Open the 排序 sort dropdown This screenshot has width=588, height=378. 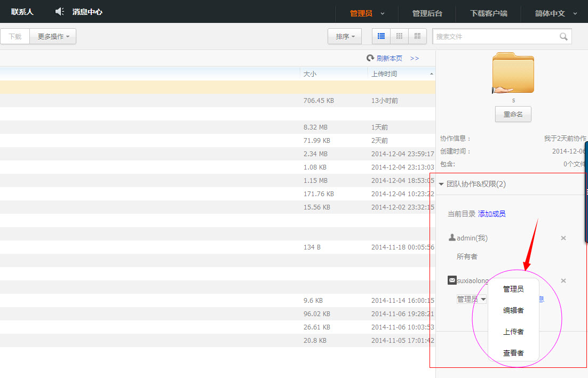[344, 36]
